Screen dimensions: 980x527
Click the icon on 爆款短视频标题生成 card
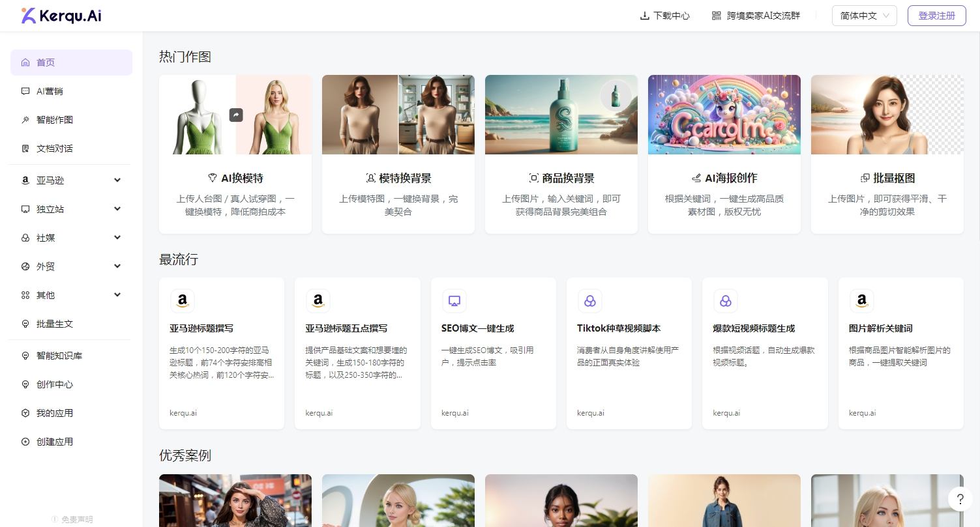coord(726,301)
